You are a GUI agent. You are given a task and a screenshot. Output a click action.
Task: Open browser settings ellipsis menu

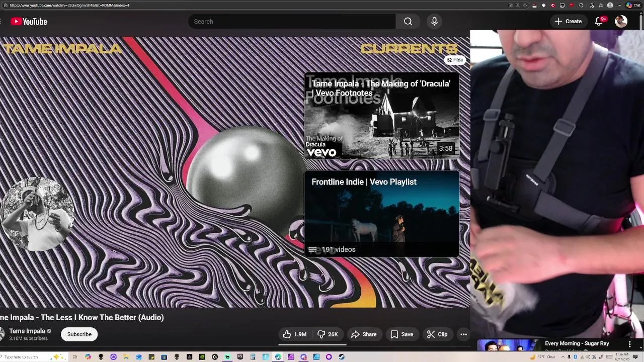tap(619, 5)
